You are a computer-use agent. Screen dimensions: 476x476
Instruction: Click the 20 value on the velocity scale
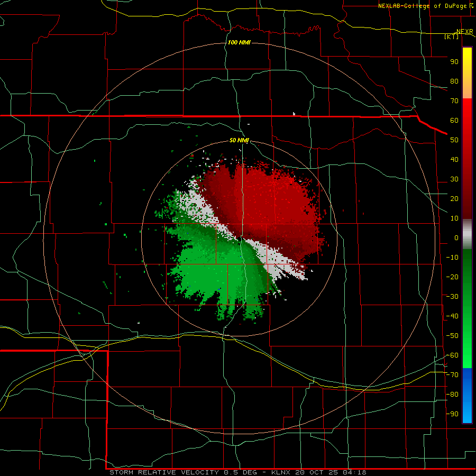pyautogui.click(x=454, y=199)
